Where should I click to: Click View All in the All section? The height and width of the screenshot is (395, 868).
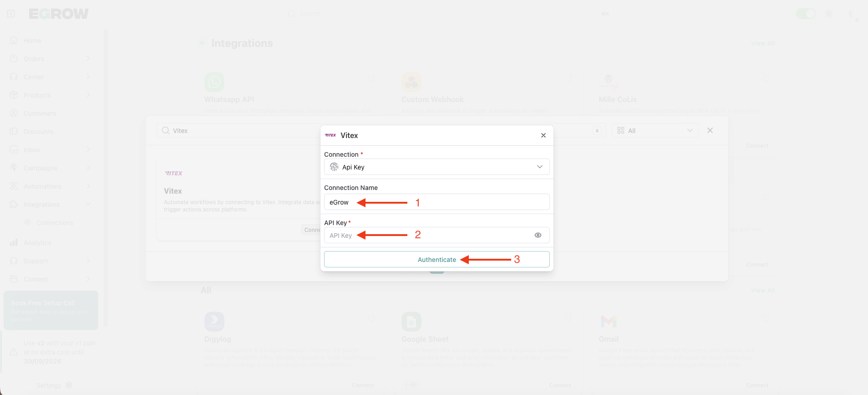pos(763,290)
